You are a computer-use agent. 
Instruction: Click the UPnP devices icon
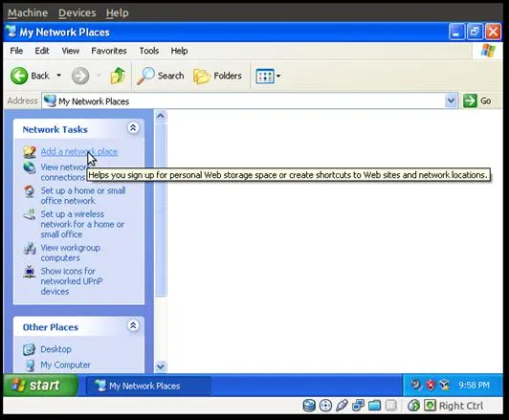point(30,272)
